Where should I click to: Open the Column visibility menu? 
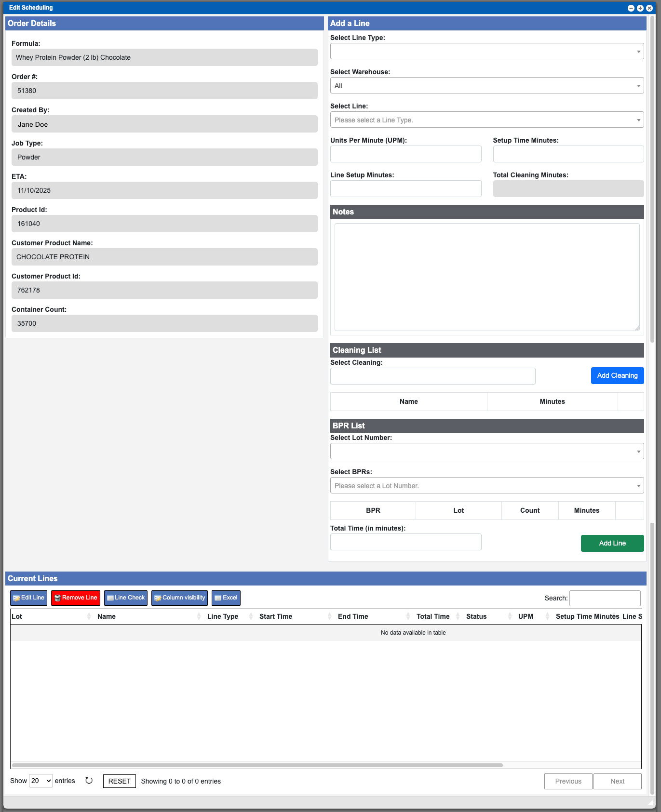point(179,598)
